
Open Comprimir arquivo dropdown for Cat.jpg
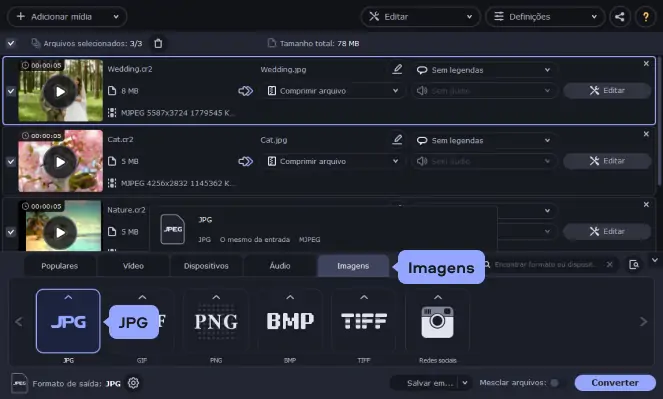point(333,161)
